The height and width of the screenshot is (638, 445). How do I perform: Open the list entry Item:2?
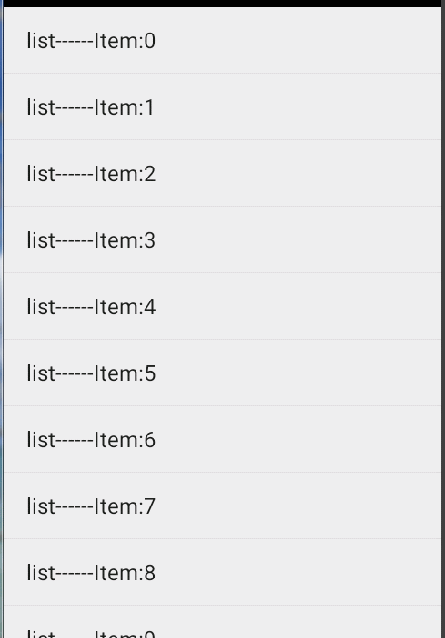[222, 173]
